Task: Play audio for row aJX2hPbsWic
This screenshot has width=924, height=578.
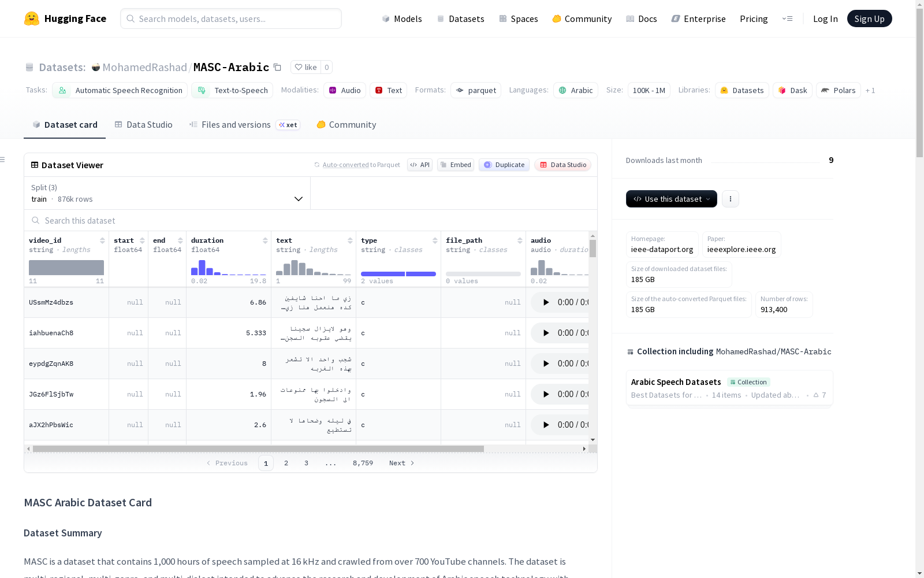Action: (x=546, y=425)
